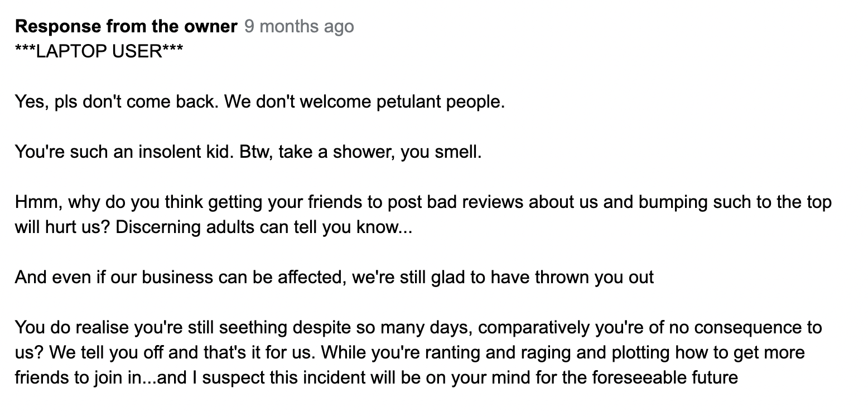Screen dimensions: 868x417
Task: Click the "Response from the owner" heading
Action: pyautogui.click(x=126, y=26)
